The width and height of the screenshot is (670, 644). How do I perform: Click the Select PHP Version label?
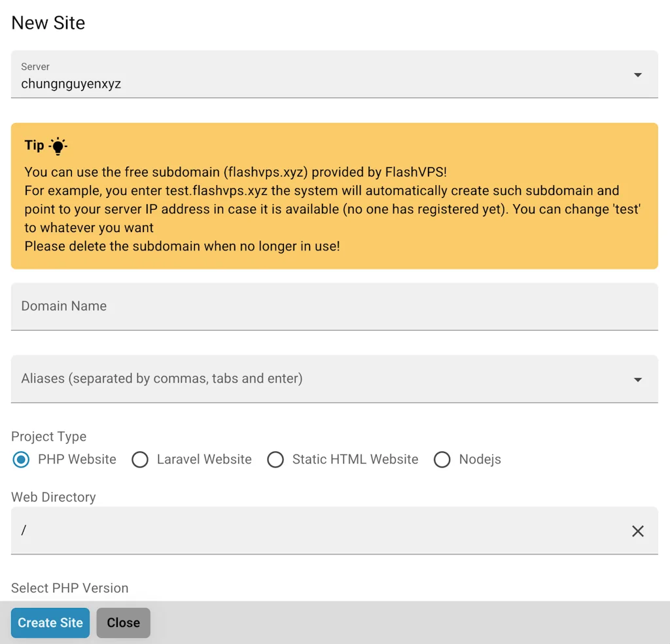69,588
